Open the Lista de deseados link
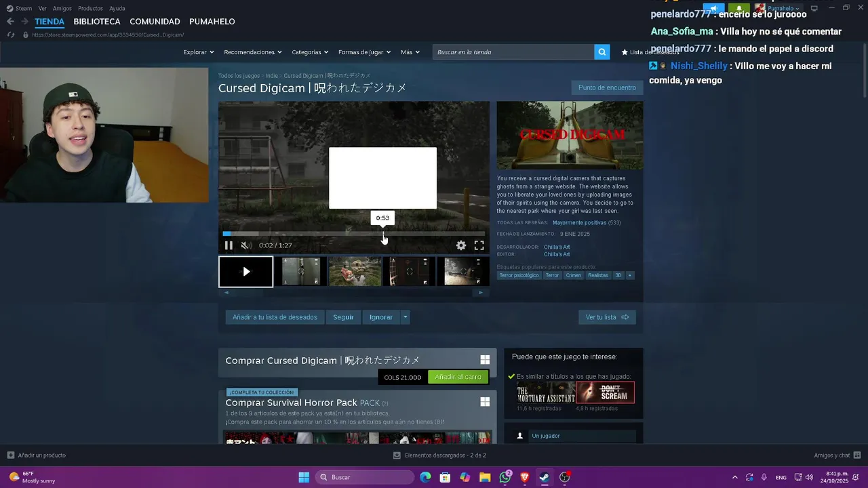Screen dimensions: 868x488 tap(650, 52)
